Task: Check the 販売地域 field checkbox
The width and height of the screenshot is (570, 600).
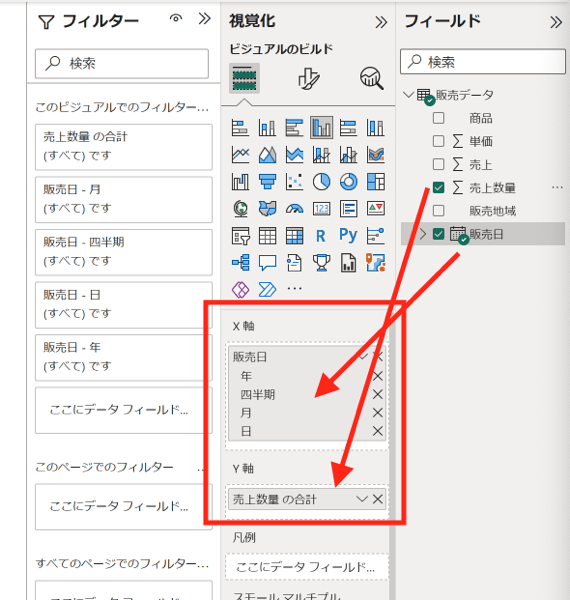Action: [x=438, y=210]
